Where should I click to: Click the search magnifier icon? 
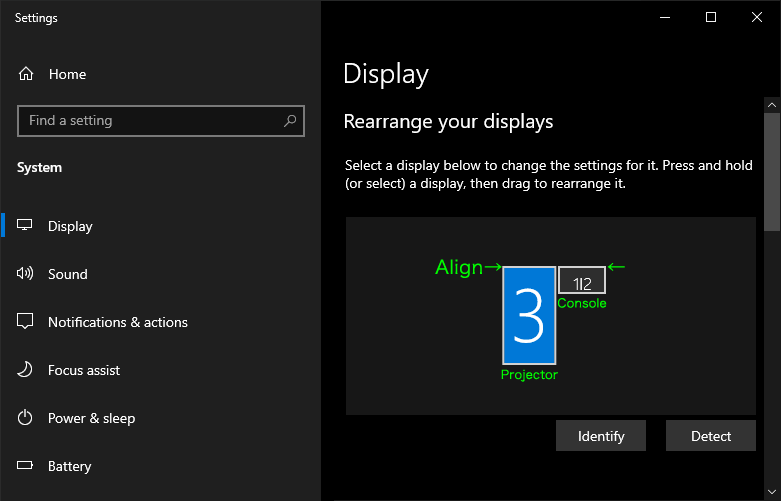click(x=290, y=121)
